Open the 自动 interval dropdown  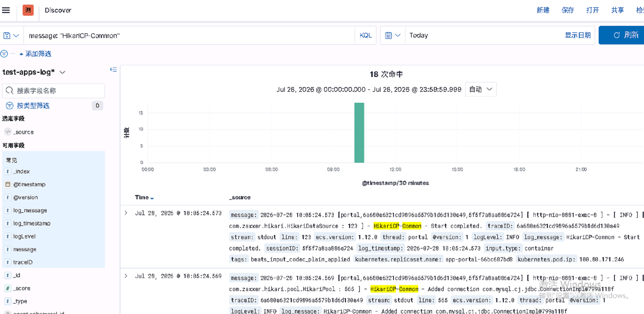(481, 89)
